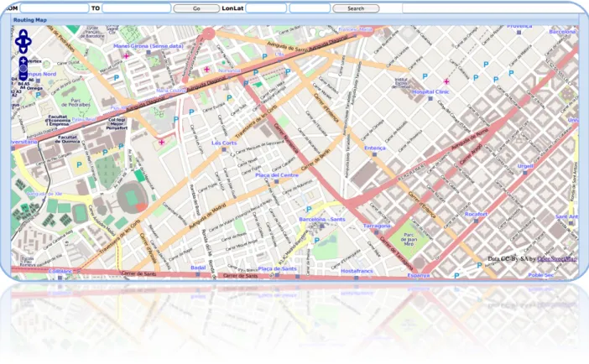Click the pink hospital cross near Hospital Clínic
Screen dimensions: 589x364
(x=446, y=81)
